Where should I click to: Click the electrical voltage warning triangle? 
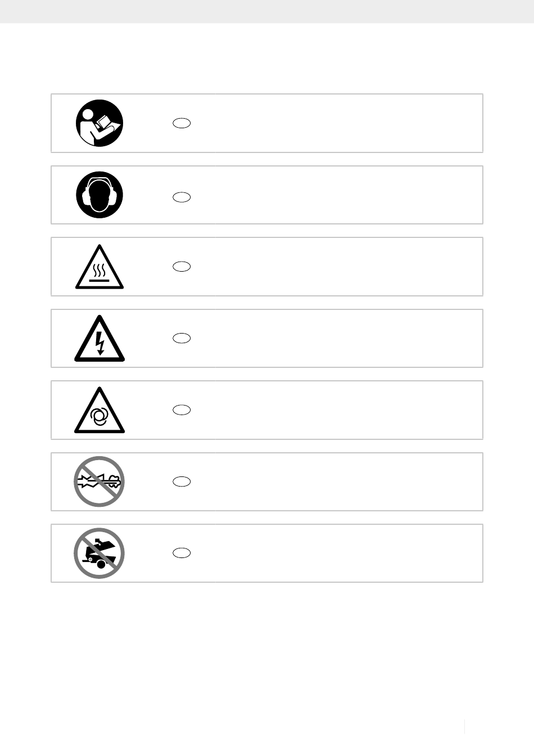[x=99, y=340]
